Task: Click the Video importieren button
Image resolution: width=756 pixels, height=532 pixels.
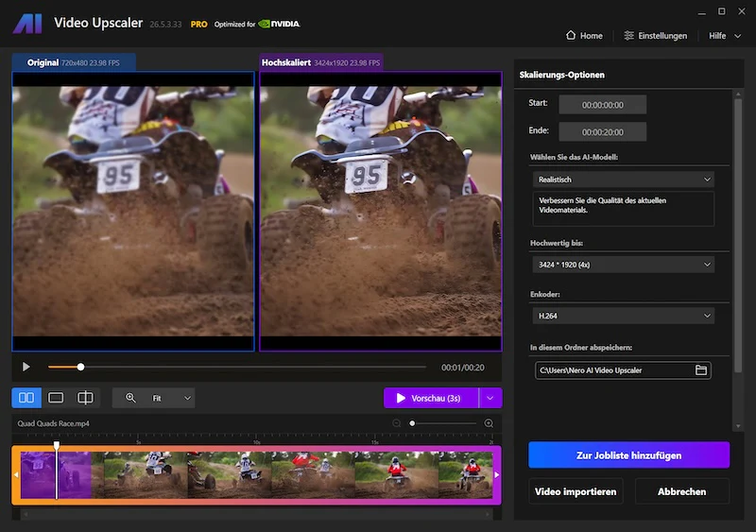Action: tap(576, 491)
